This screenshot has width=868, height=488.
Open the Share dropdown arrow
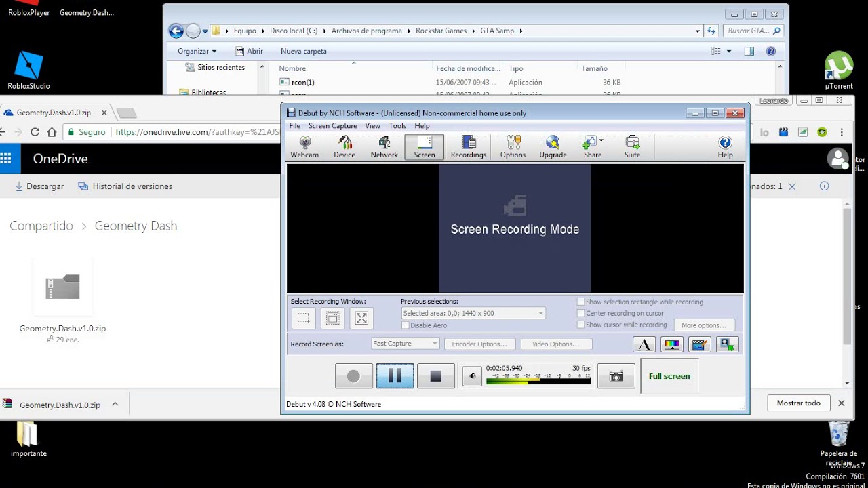(x=601, y=141)
